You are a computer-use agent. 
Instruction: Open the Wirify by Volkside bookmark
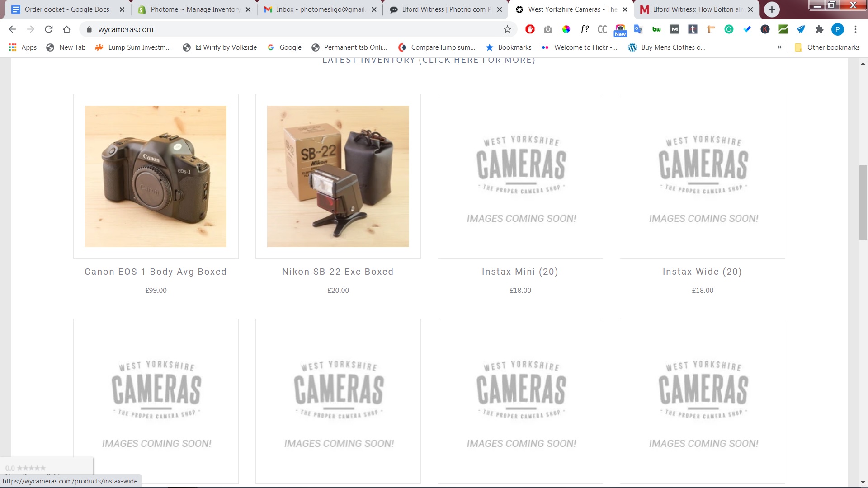[x=220, y=47]
